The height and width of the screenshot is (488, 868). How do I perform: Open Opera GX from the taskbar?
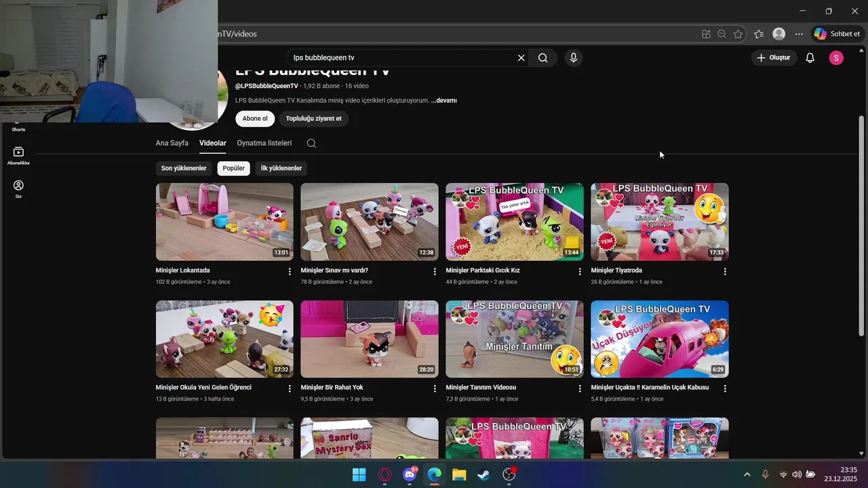[x=384, y=474]
